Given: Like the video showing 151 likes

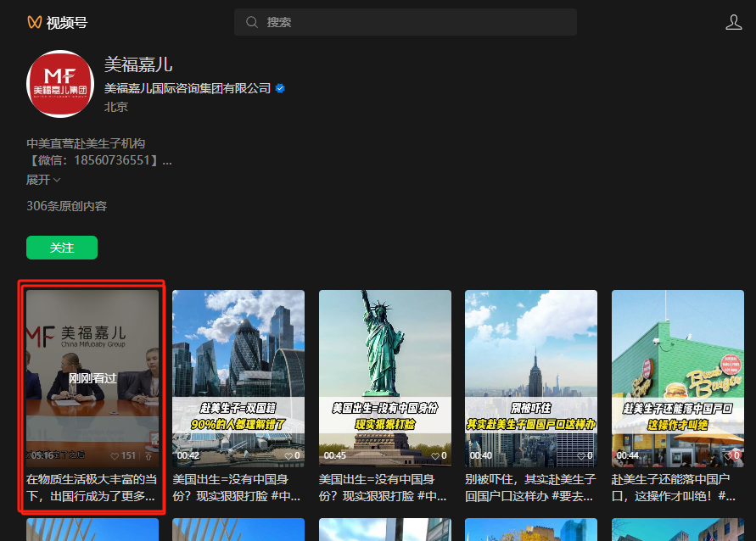Looking at the screenshot, I should [115, 455].
